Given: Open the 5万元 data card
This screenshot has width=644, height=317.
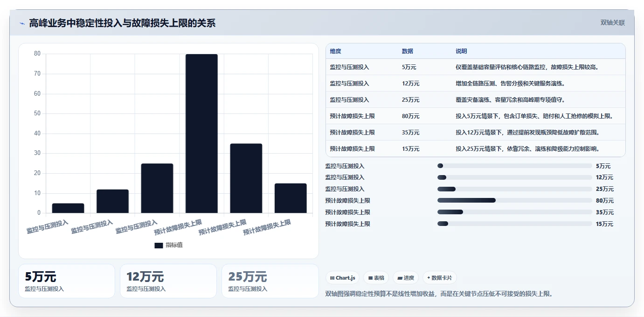Looking at the screenshot, I should (x=67, y=281).
